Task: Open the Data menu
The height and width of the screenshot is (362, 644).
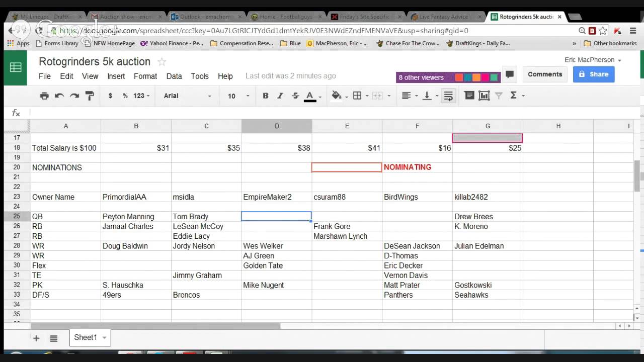Action: pyautogui.click(x=174, y=76)
